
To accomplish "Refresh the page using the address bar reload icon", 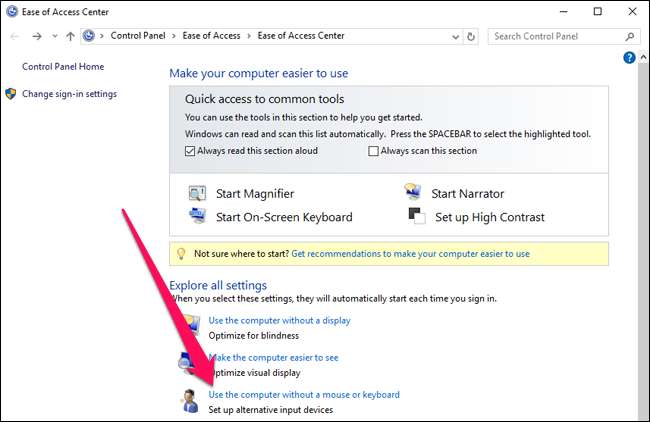I will [471, 36].
